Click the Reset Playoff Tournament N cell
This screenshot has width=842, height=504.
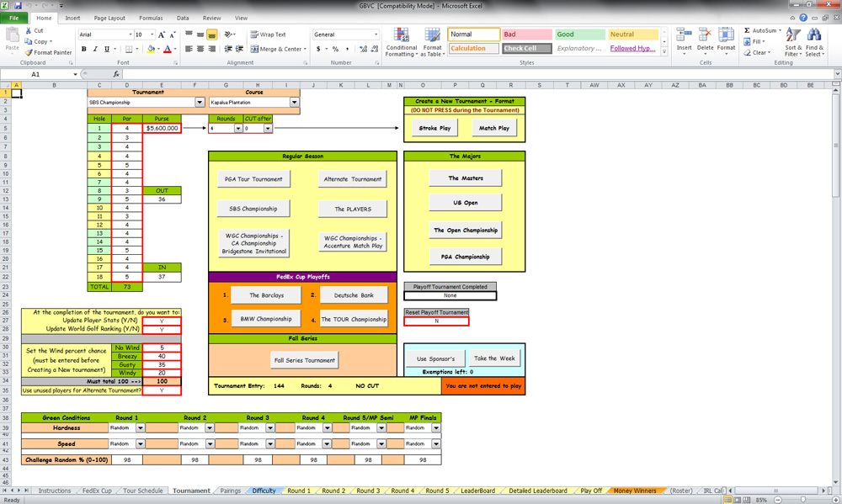pyautogui.click(x=436, y=321)
